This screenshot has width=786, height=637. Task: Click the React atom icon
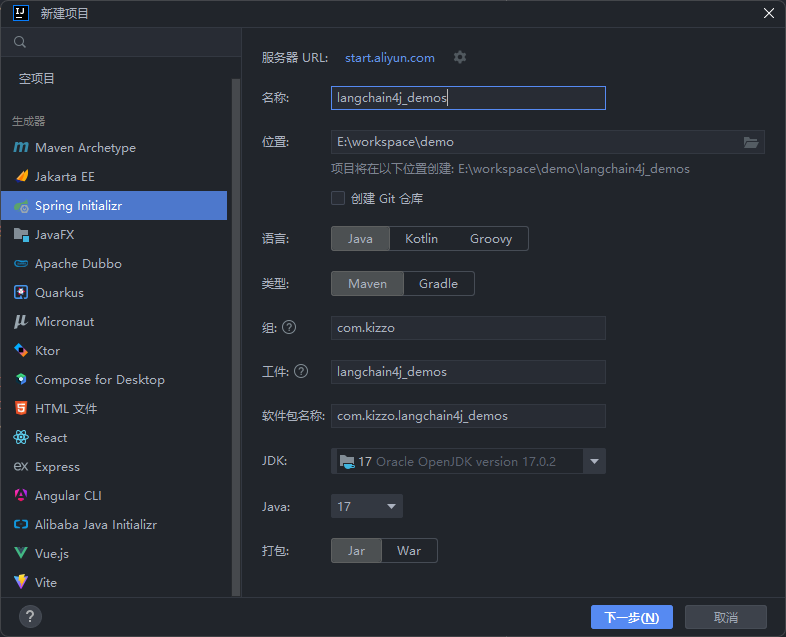21,438
